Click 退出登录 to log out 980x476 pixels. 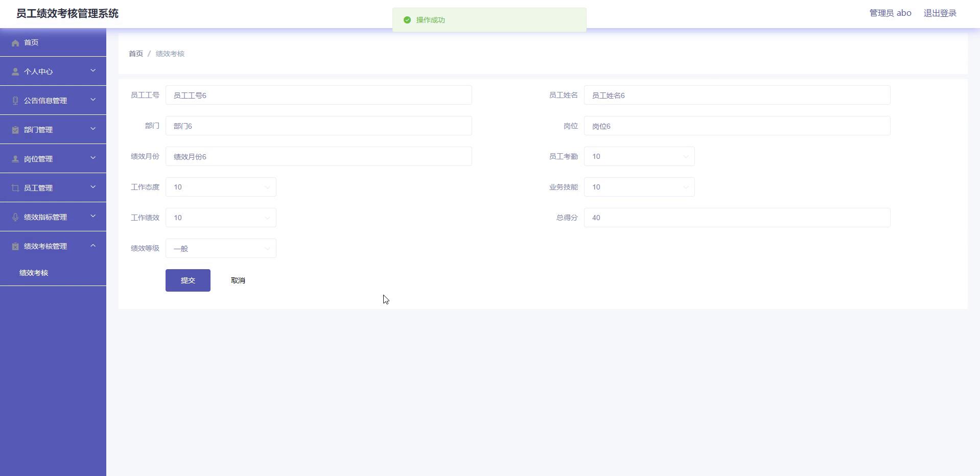point(940,13)
